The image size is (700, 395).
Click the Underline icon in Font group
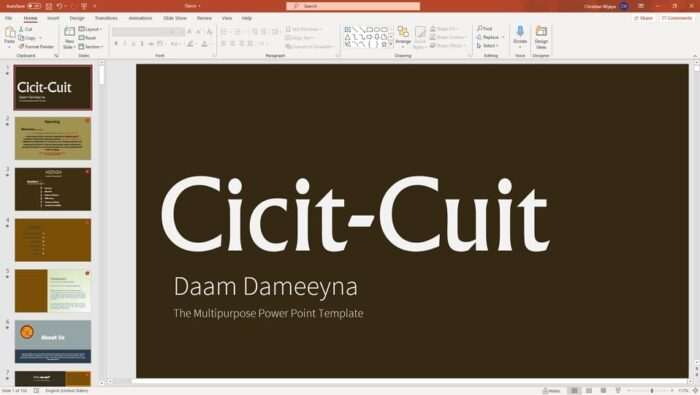(x=133, y=44)
